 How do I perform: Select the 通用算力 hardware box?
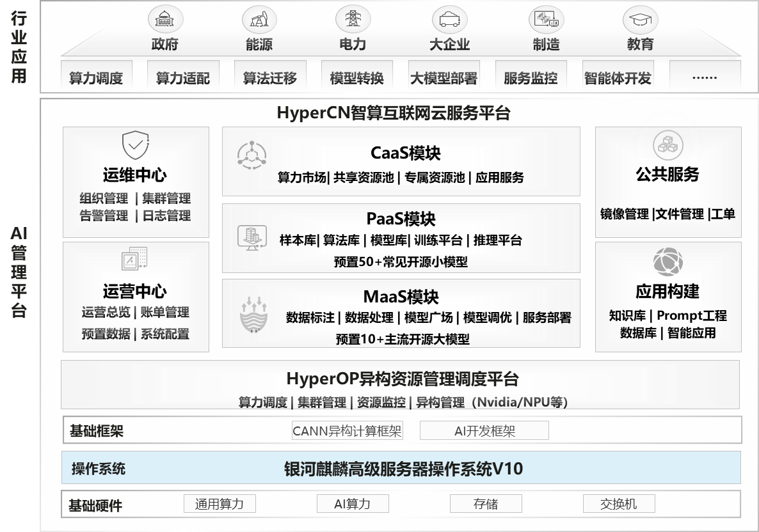point(220,504)
